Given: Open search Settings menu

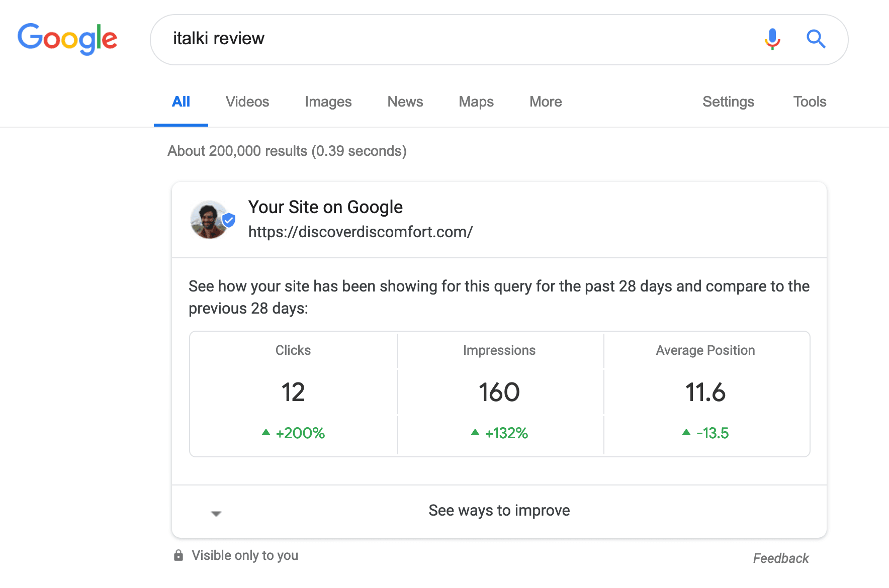Looking at the screenshot, I should tap(728, 102).
